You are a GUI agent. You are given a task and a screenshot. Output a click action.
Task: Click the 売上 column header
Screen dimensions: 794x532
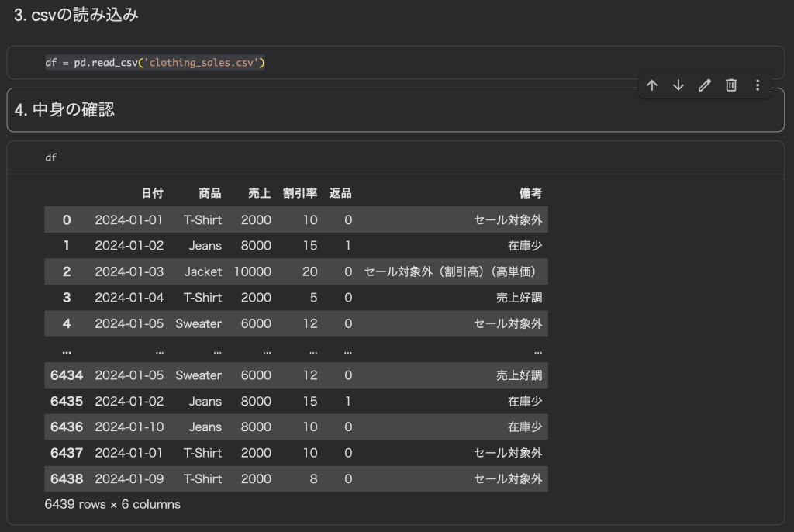pos(259,193)
